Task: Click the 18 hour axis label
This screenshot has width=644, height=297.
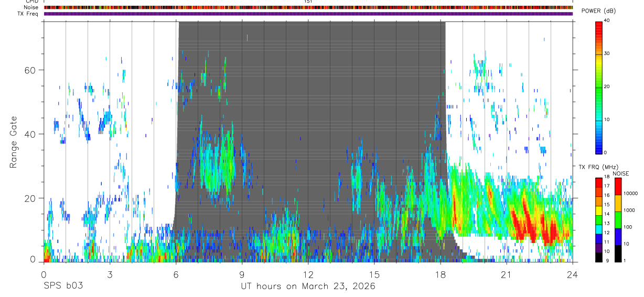Action: click(x=440, y=274)
